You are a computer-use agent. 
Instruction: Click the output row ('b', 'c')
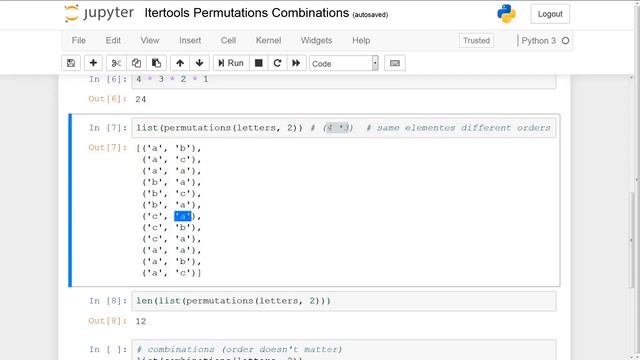click(x=172, y=193)
